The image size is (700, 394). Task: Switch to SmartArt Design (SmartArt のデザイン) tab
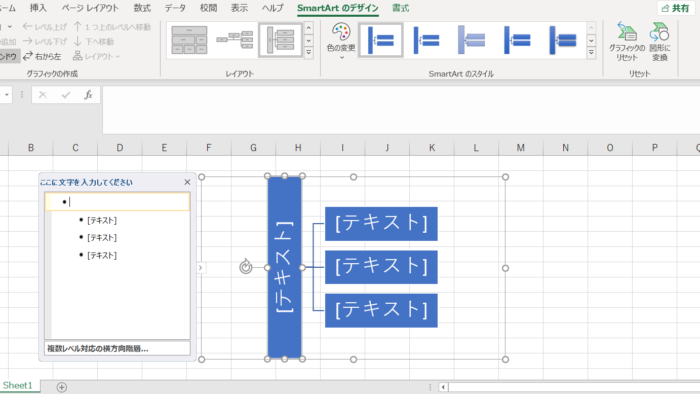coord(338,8)
